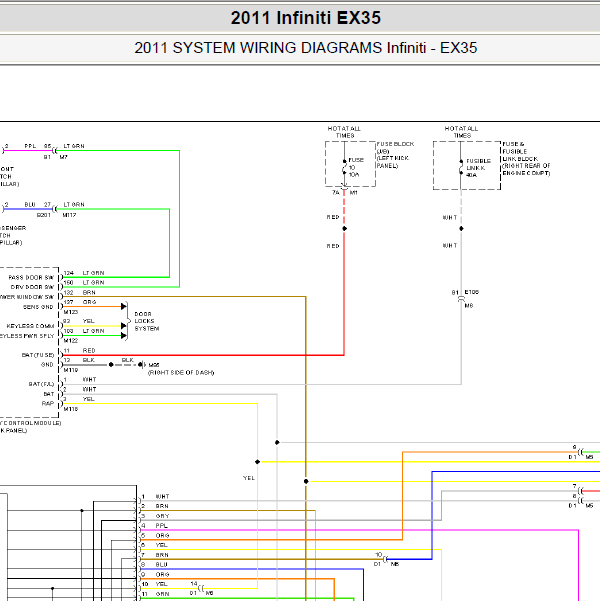The width and height of the screenshot is (600, 601).
Task: Click the "132 BRN" wire label
Action: tap(79, 292)
